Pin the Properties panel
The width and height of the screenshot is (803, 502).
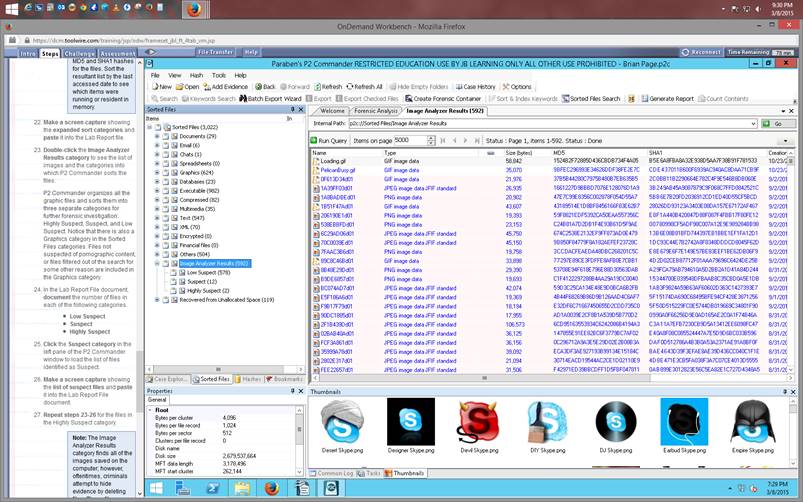pyautogui.click(x=292, y=391)
